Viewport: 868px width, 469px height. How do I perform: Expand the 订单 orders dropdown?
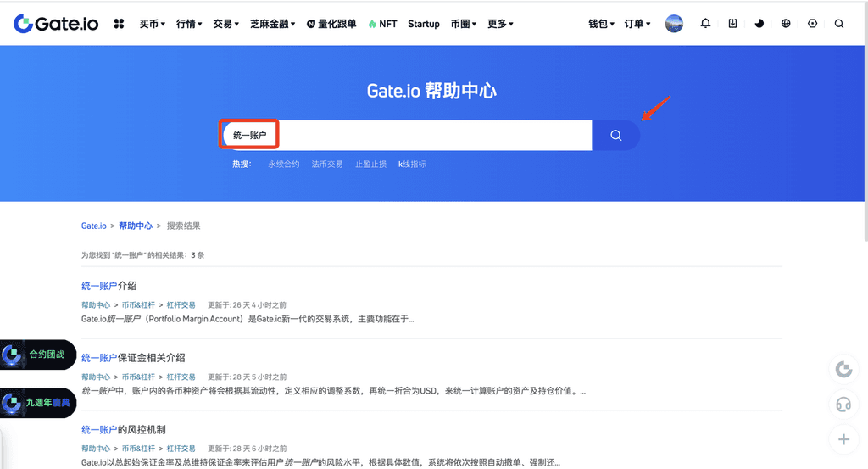click(x=637, y=24)
